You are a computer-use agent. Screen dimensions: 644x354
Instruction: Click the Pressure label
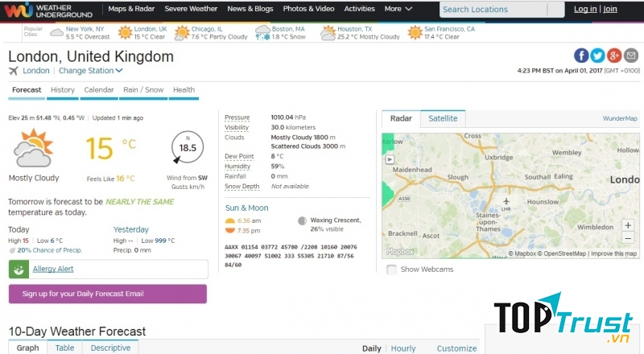point(237,117)
